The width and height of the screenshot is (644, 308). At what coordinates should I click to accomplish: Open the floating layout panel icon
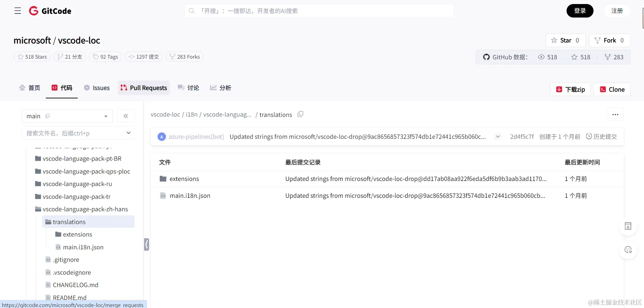coord(628,226)
